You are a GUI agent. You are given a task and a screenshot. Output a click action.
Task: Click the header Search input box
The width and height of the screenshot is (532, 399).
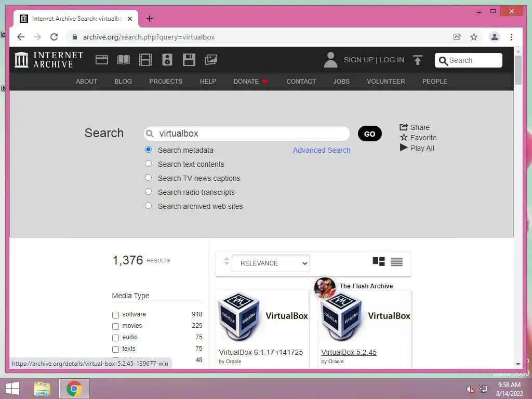pyautogui.click(x=469, y=60)
